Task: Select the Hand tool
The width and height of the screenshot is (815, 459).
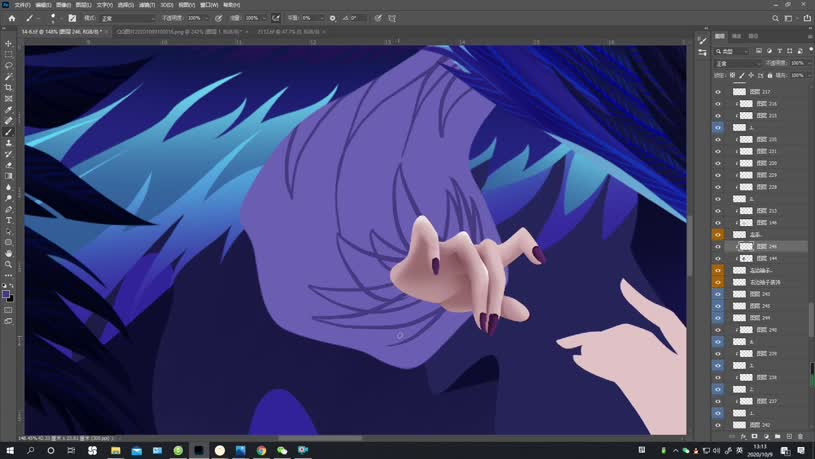Action: point(8,253)
